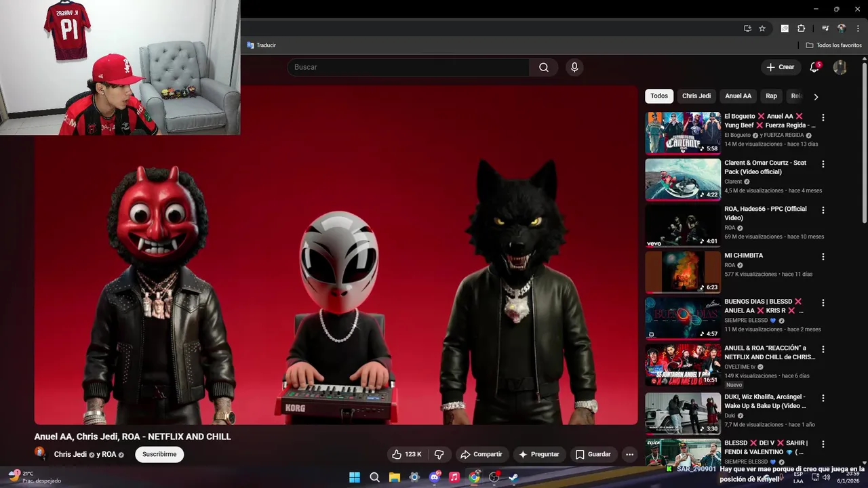The image size is (868, 488).
Task: Open the Chrome profile avatar
Action: point(842,28)
